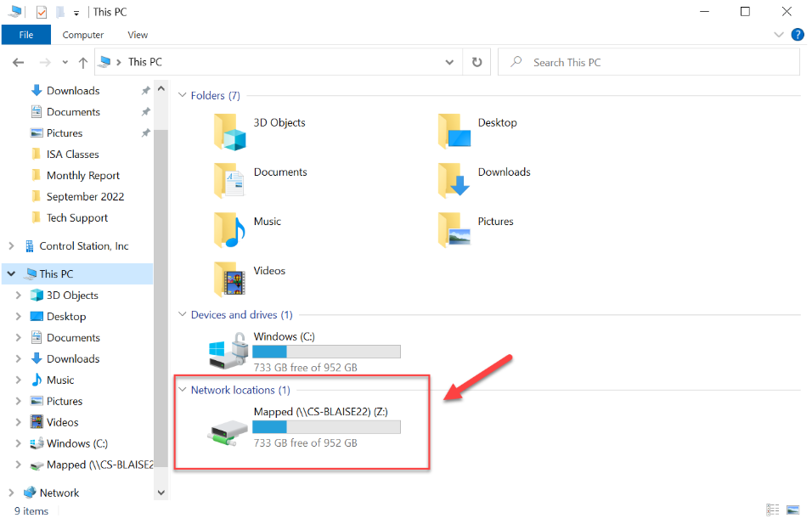Collapse the Network locations group

point(183,389)
